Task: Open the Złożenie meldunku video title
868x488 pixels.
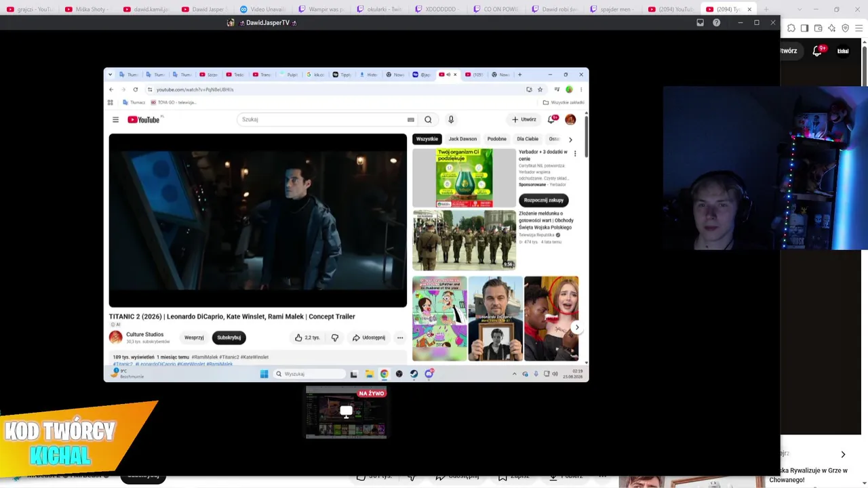Action: 547,220
